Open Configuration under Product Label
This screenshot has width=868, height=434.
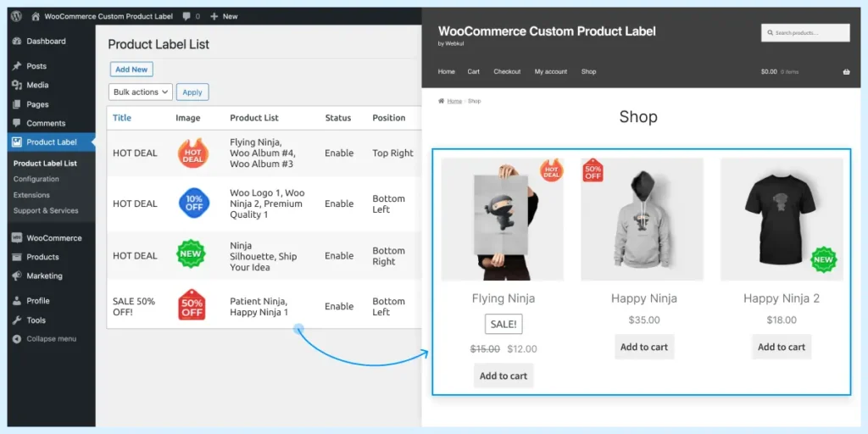[36, 179]
